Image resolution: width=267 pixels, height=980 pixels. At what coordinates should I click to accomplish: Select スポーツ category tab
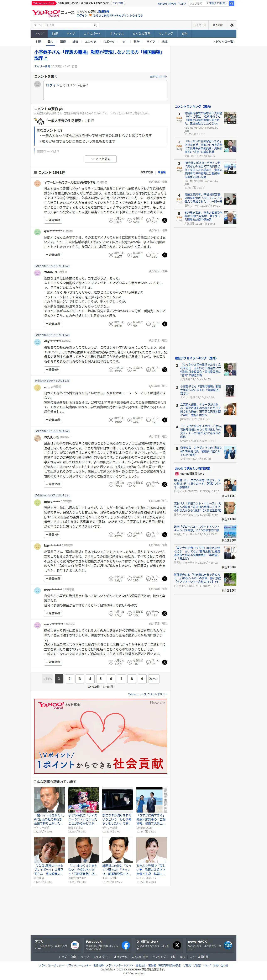[x=109, y=42]
